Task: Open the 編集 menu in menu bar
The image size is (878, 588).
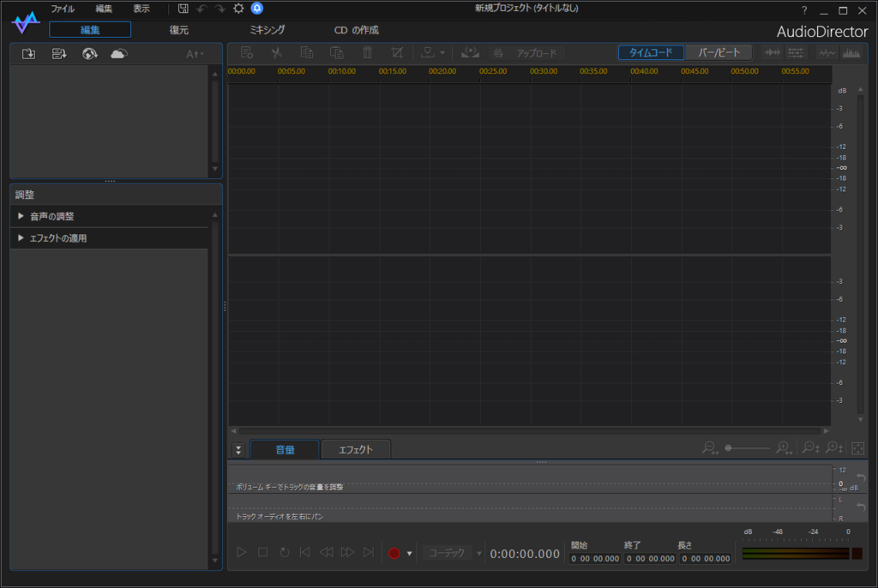Action: click(104, 9)
